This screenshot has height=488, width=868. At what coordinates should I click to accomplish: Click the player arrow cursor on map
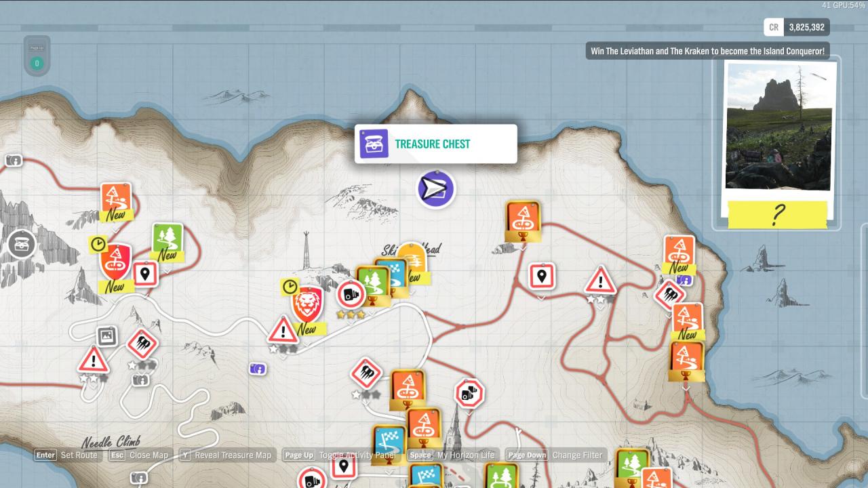click(x=435, y=189)
